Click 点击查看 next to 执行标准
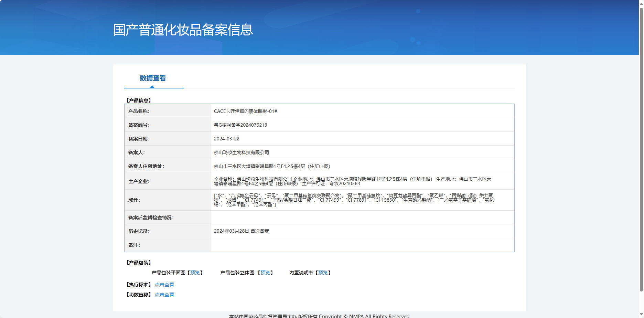Image resolution: width=644 pixels, height=318 pixels. [x=164, y=285]
